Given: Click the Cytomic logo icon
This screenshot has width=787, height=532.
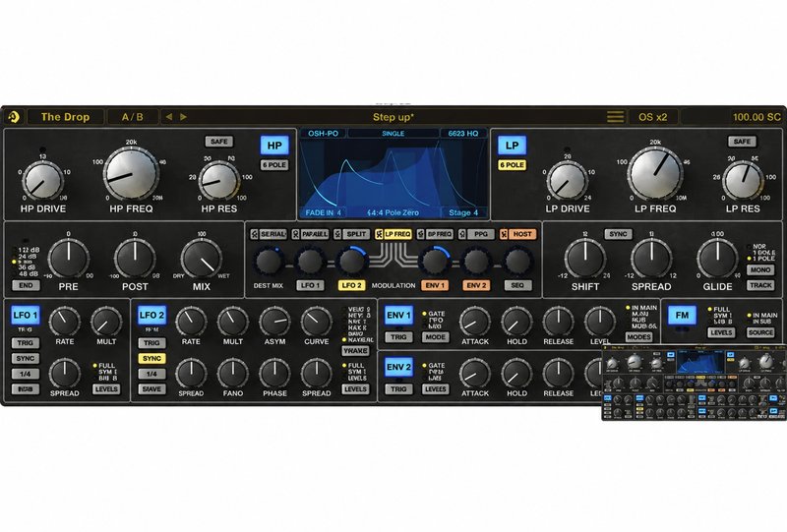Looking at the screenshot, I should [14, 117].
